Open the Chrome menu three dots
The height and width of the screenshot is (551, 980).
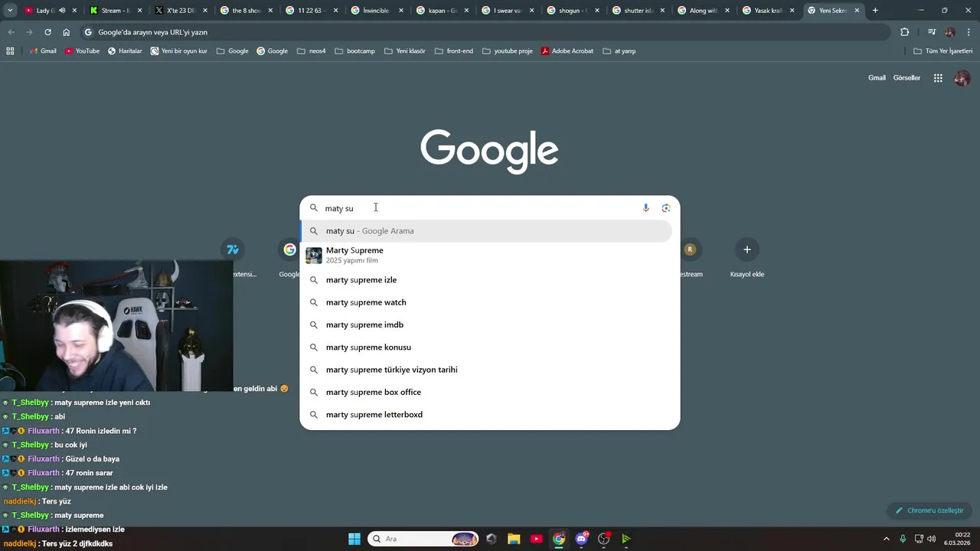point(967,32)
